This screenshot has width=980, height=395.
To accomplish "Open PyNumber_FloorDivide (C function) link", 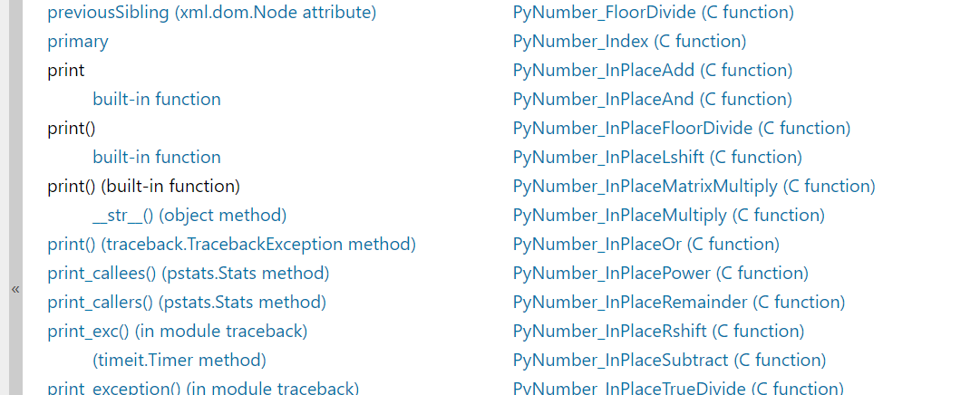I will coord(653,13).
